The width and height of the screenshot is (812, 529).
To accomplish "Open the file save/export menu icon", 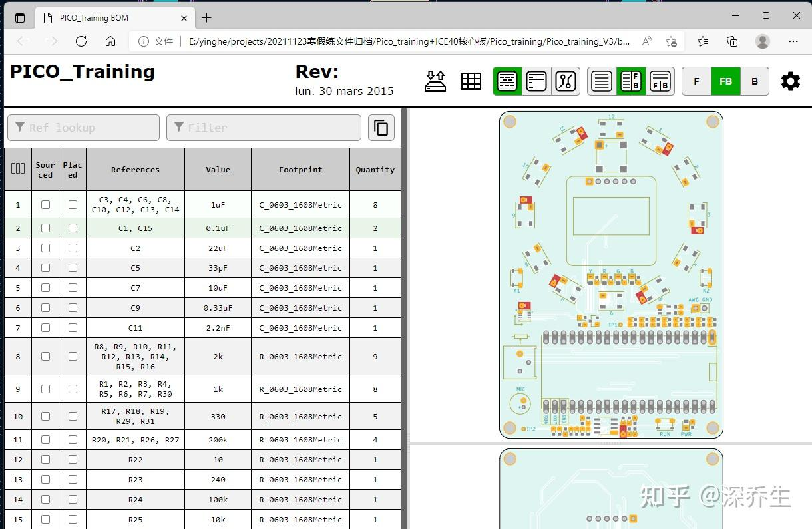I will point(435,81).
